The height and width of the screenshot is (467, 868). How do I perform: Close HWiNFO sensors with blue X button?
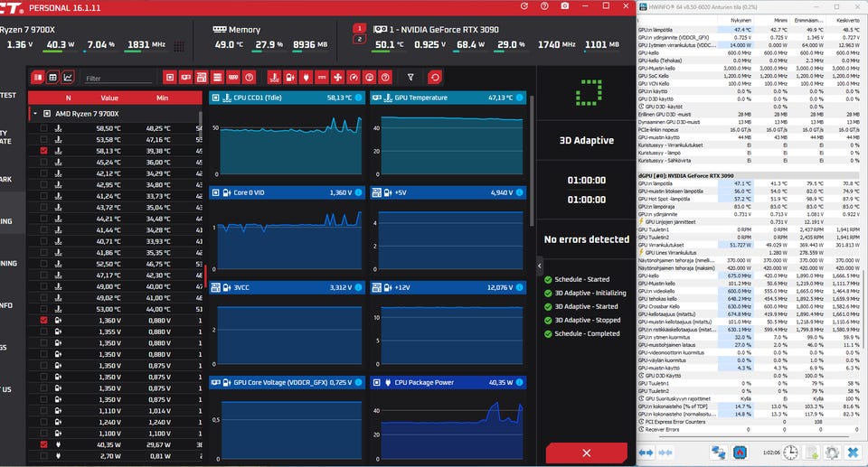pyautogui.click(x=853, y=453)
